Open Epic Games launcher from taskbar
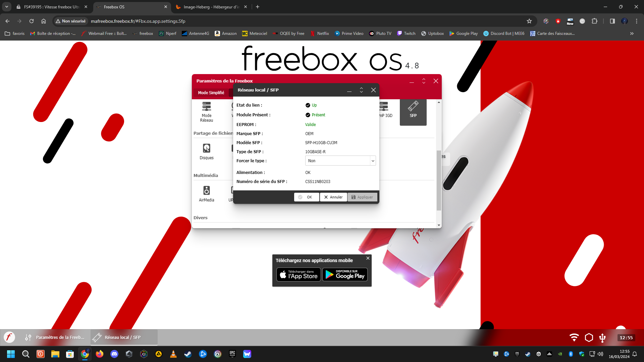 click(232, 354)
